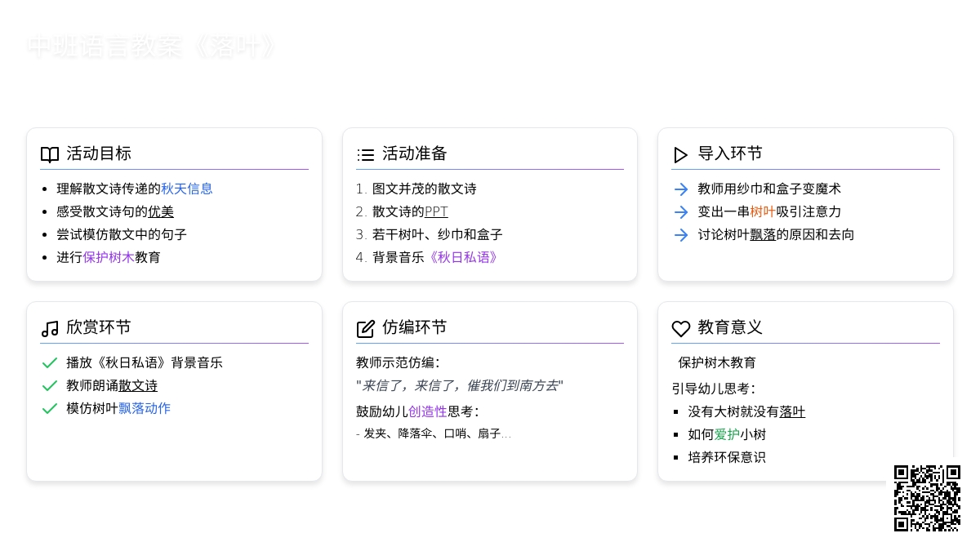Click the list icon beside 活动准备

(366, 154)
